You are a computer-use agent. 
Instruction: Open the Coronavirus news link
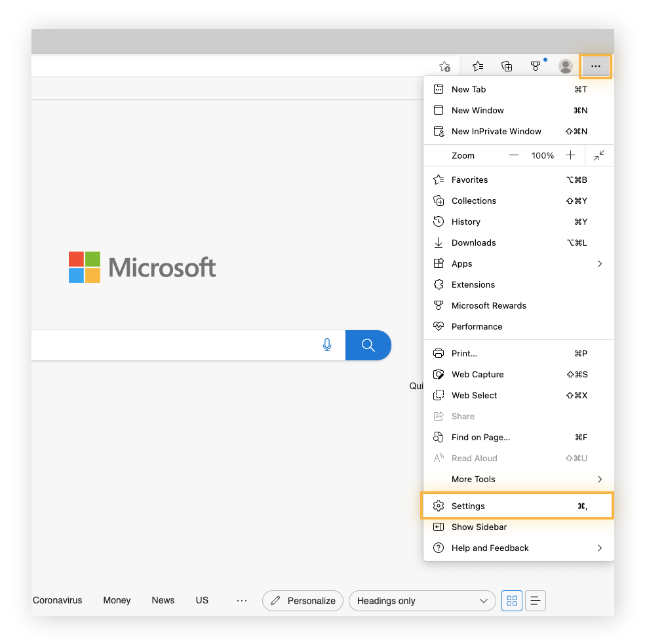click(x=57, y=600)
